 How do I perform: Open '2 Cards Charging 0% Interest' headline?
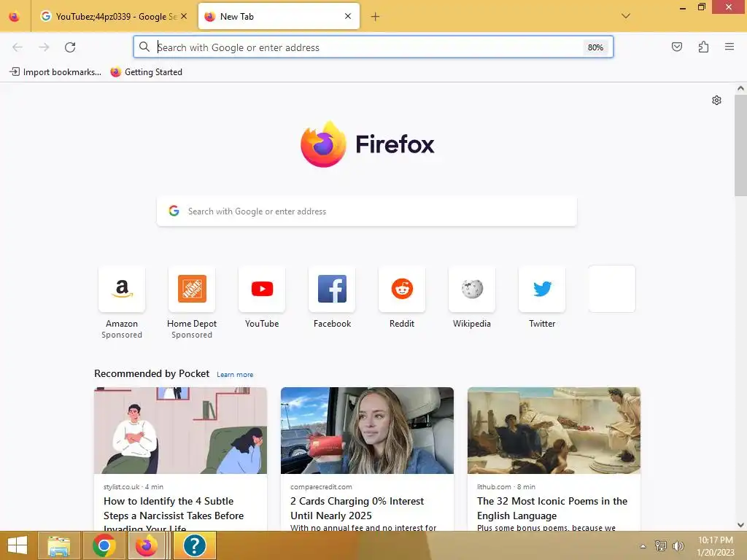pyautogui.click(x=357, y=508)
